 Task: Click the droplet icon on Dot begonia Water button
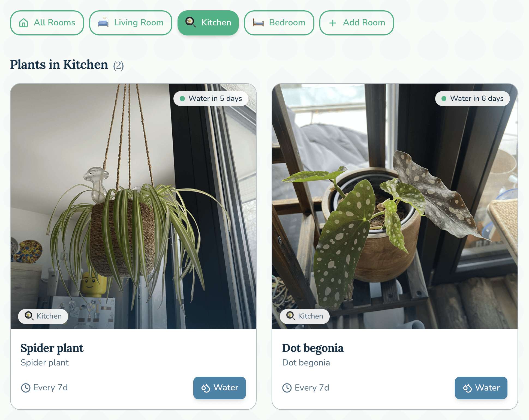(467, 388)
